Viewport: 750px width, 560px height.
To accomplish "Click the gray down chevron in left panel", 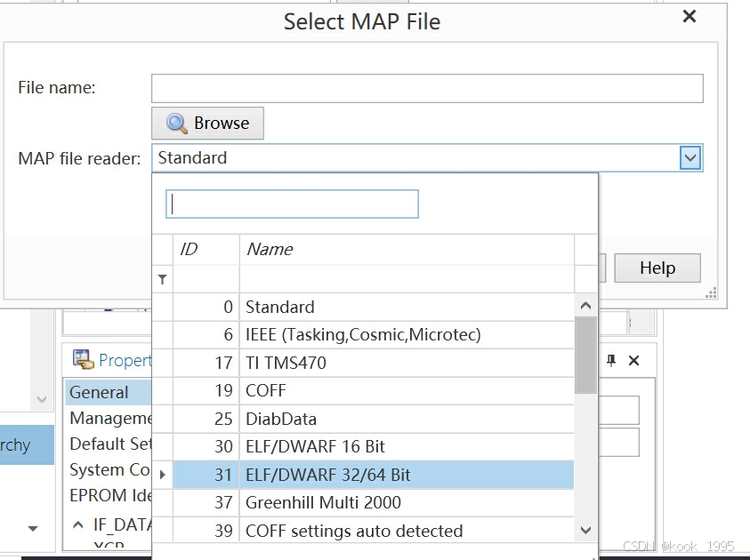I will coord(42,399).
